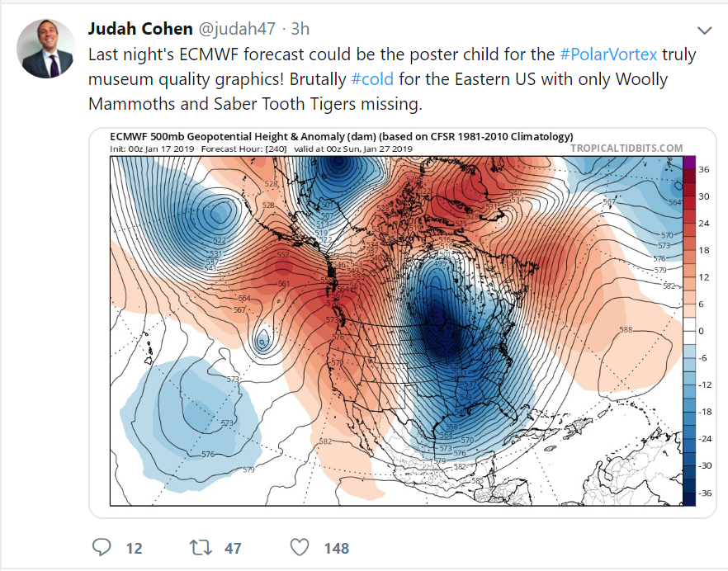Like the tweet with the heart icon

300,547
